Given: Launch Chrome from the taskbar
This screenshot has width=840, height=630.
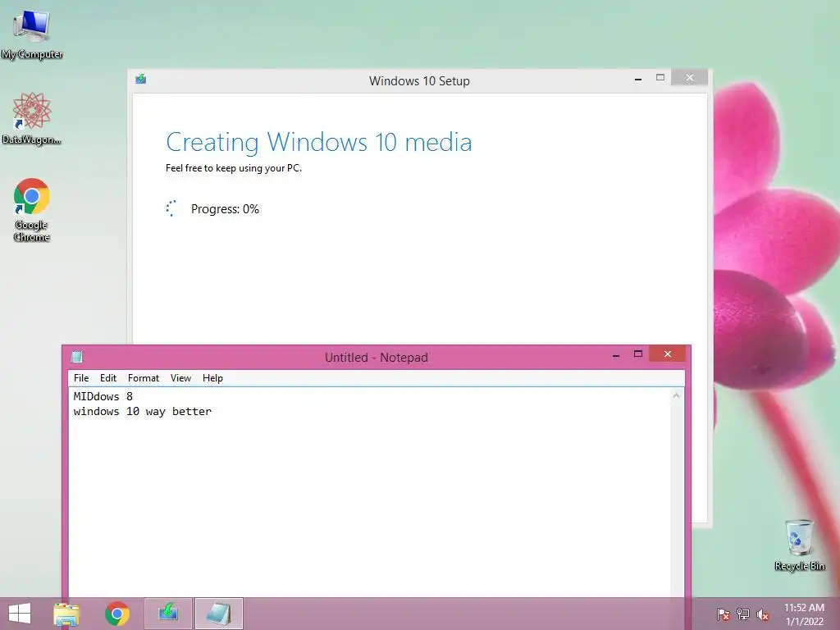Looking at the screenshot, I should click(x=116, y=614).
